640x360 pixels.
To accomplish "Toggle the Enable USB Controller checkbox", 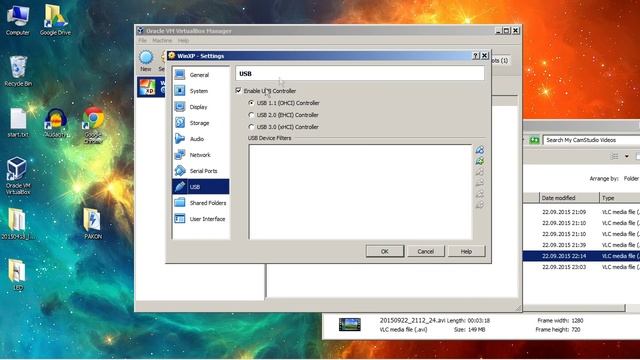I will 238,91.
